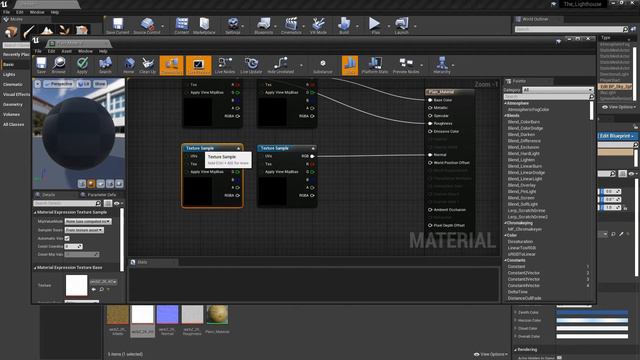
Task: Open the Help menu in material editor
Action: [103, 51]
